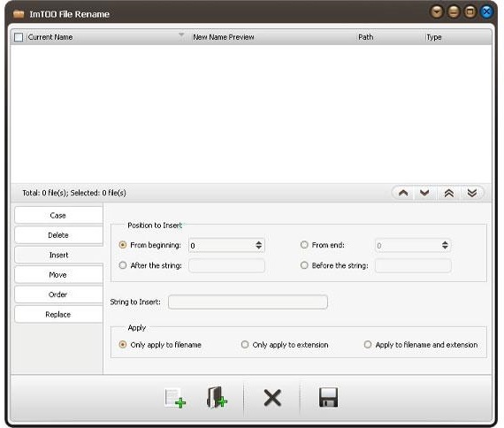Screen dimensions: 504x428
Task: Select the From end radio button
Action: click(304, 245)
